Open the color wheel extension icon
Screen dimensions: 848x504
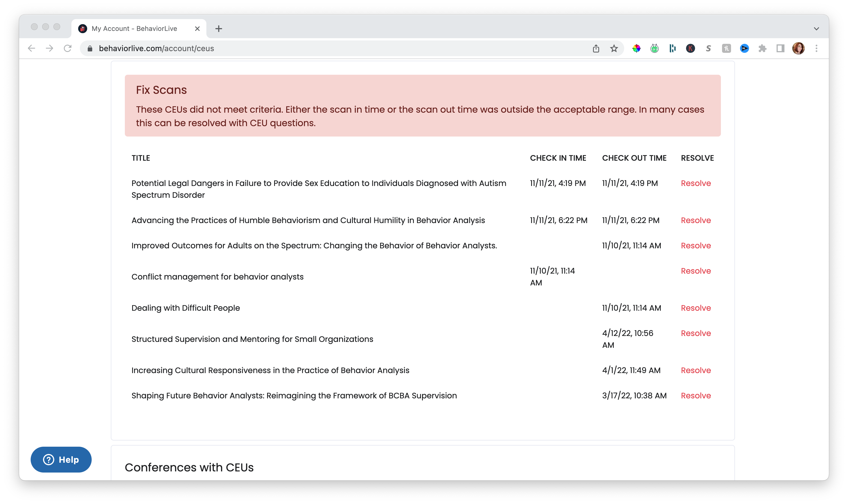pos(636,48)
